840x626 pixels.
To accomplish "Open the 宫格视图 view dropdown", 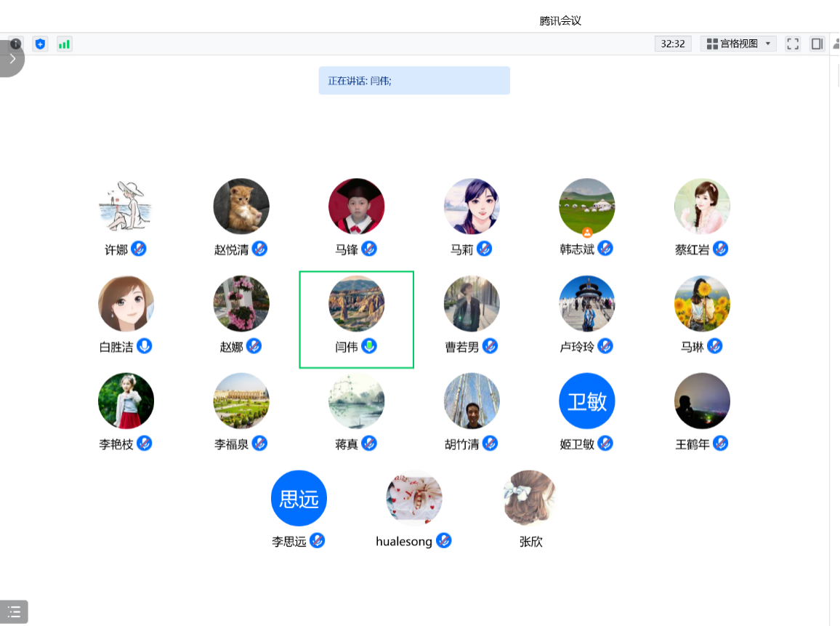I will [x=738, y=44].
